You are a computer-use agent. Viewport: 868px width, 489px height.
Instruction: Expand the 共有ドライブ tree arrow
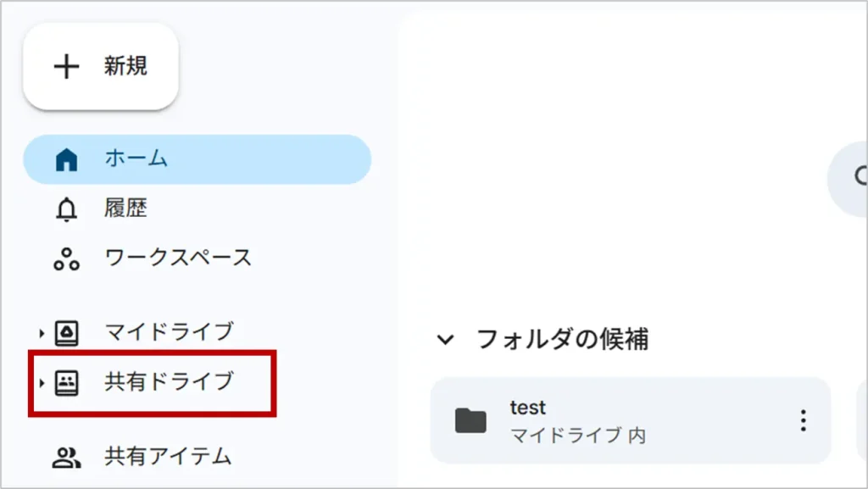(42, 383)
